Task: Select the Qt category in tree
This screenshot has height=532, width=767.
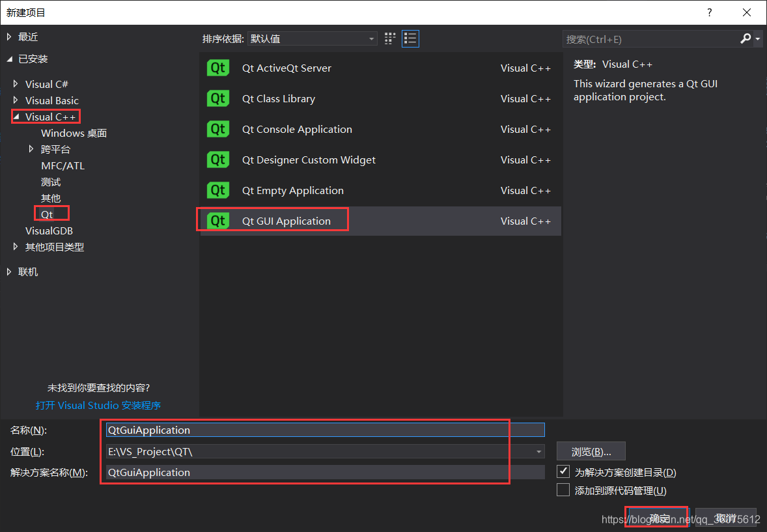Action: 47,214
